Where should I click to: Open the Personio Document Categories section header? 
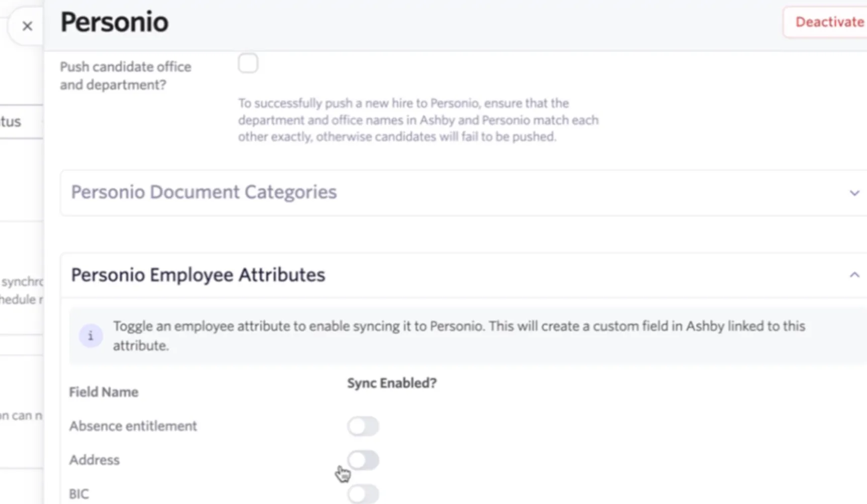[463, 193]
